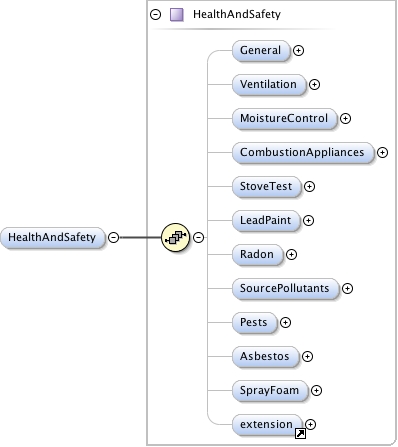Expand the Radon element
Viewport: 398px width, 447px height.
[291, 255]
